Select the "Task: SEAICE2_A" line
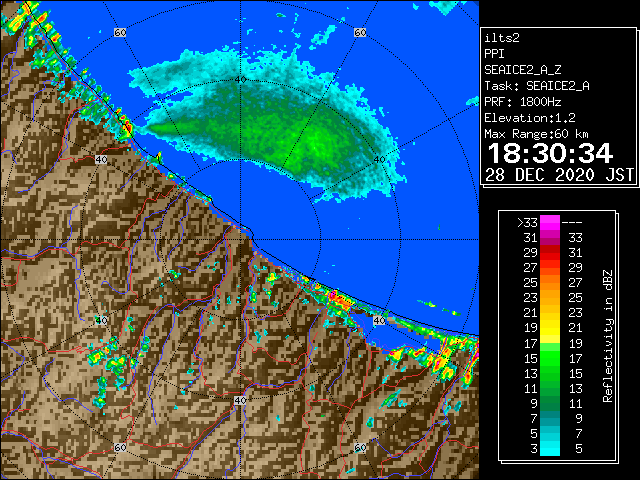Screen dimensions: 640x480 point(537,86)
